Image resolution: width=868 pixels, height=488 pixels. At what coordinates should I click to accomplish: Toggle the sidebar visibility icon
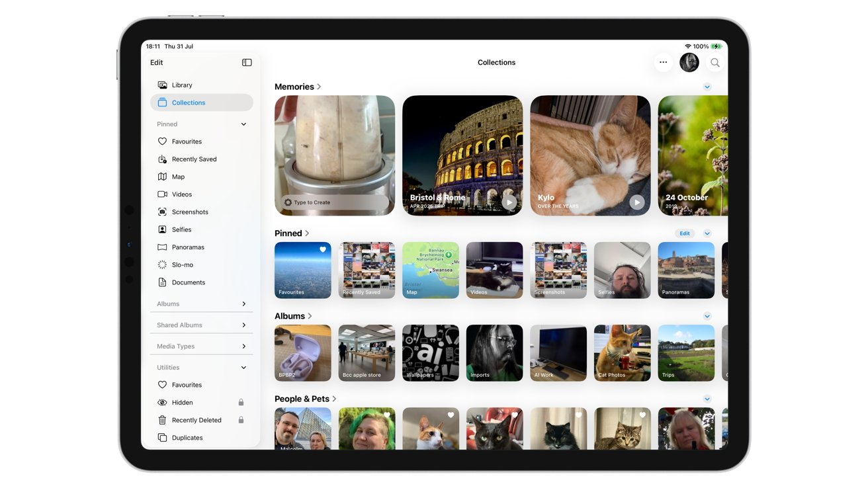247,63
